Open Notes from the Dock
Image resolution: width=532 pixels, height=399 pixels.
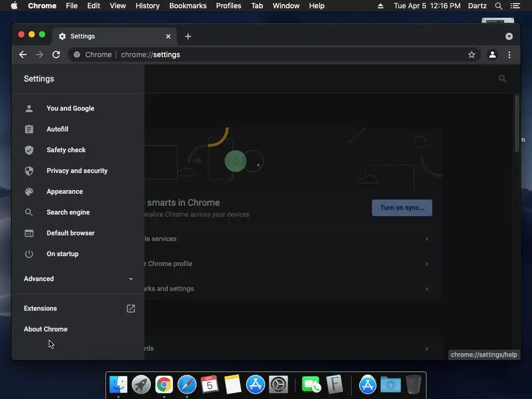(x=233, y=384)
